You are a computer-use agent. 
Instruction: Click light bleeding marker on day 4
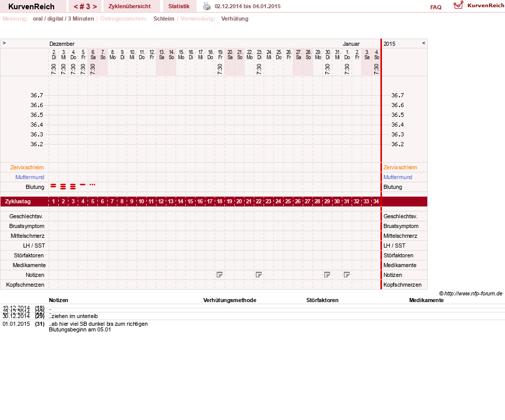(82, 185)
